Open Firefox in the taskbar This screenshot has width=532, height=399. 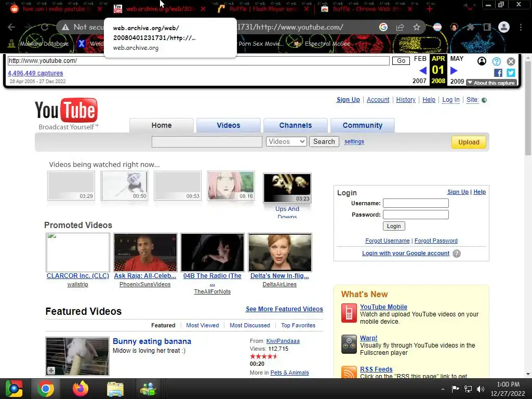pos(81,389)
